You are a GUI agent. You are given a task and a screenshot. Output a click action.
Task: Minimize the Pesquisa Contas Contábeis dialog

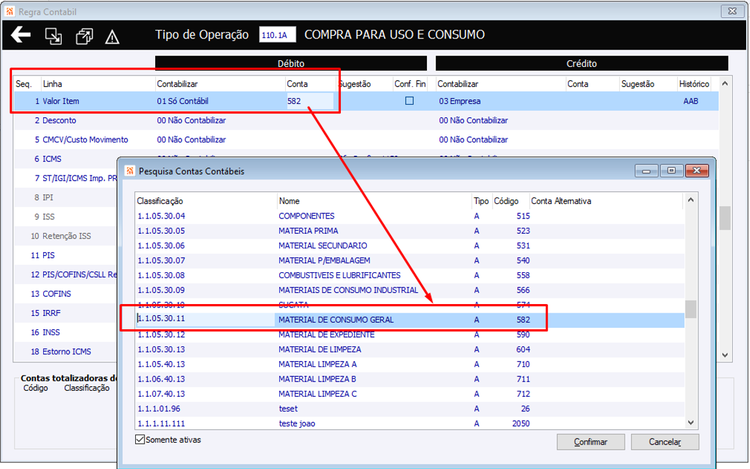coord(646,171)
